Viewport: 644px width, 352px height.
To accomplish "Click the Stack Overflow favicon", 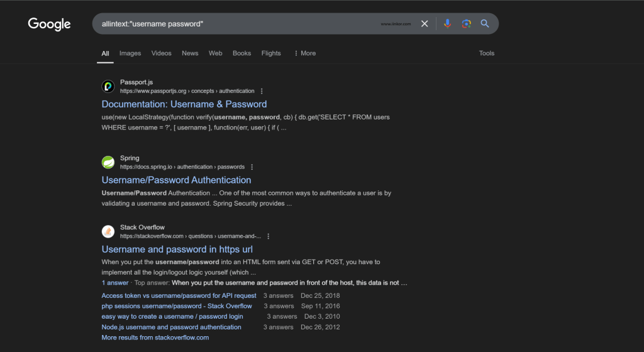I will (108, 231).
